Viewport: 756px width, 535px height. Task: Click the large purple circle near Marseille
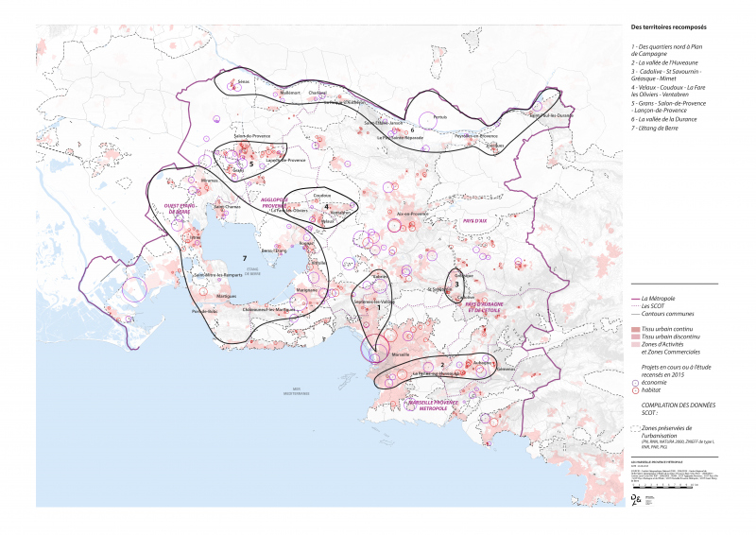372,348
